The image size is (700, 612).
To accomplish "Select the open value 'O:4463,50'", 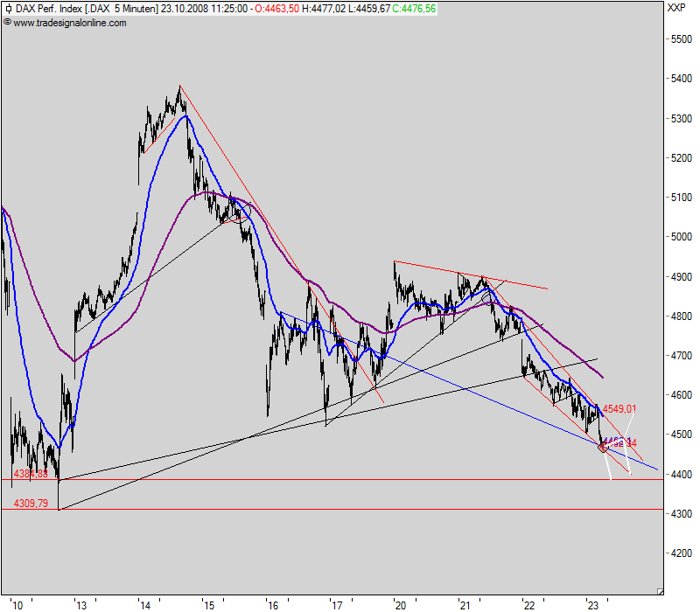I will (x=276, y=9).
